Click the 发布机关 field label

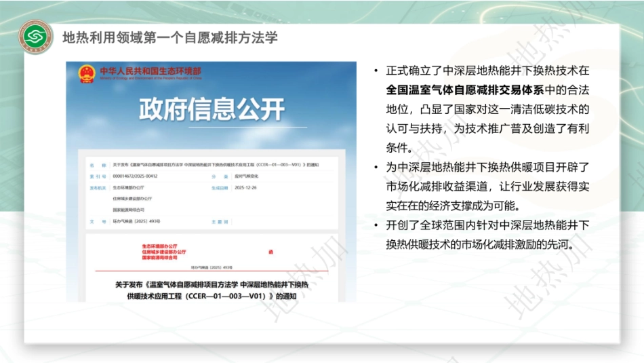click(x=98, y=188)
